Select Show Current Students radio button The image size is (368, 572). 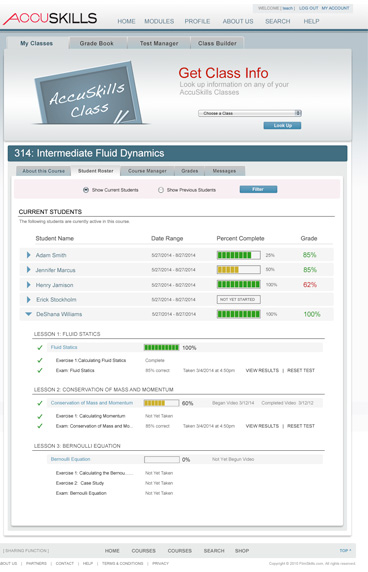pos(86,190)
